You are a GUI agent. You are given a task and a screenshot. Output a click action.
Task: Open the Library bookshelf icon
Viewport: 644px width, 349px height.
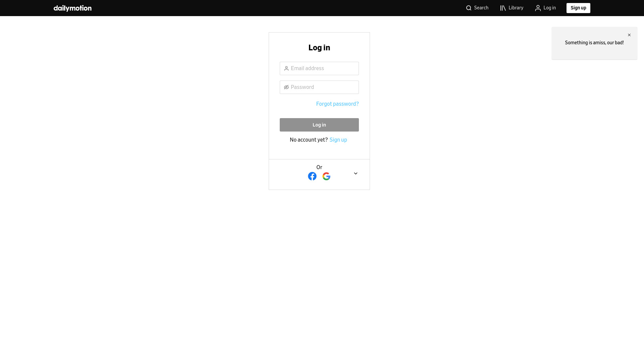(503, 8)
